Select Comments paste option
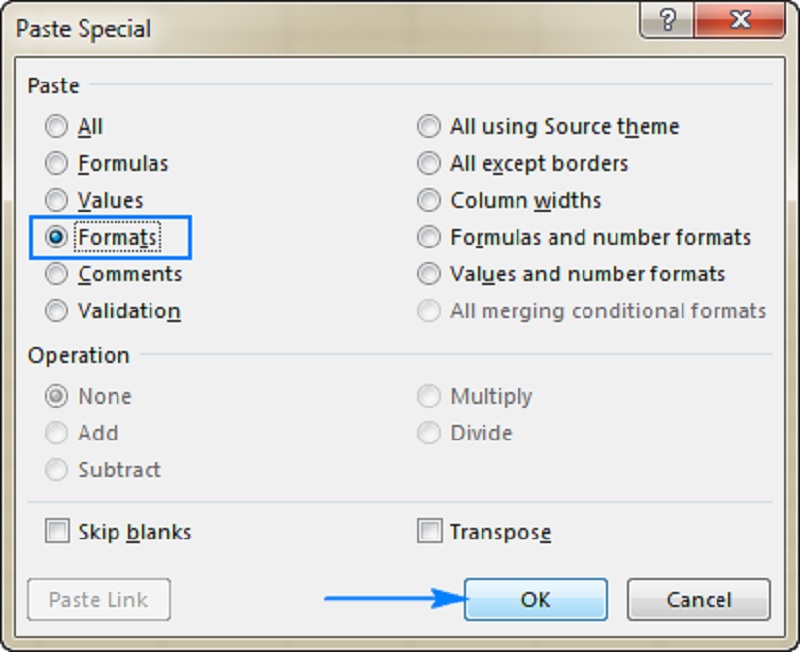 tap(57, 274)
